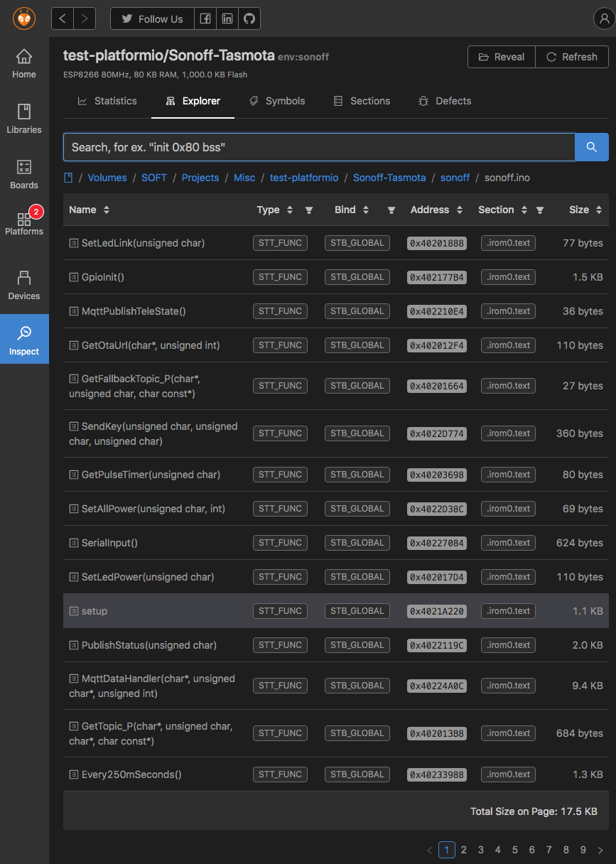Click STB_GLOBAL tag in the GetPulseTimer row
This screenshot has width=616, height=864.
coord(357,475)
